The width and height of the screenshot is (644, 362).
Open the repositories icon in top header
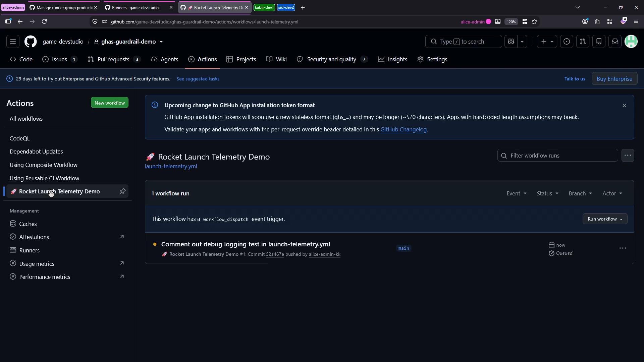(x=599, y=42)
